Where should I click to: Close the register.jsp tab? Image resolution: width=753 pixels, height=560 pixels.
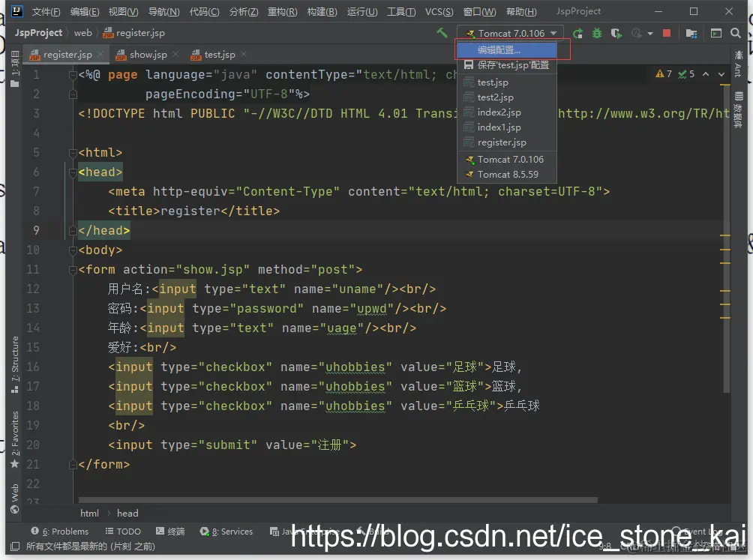point(100,54)
